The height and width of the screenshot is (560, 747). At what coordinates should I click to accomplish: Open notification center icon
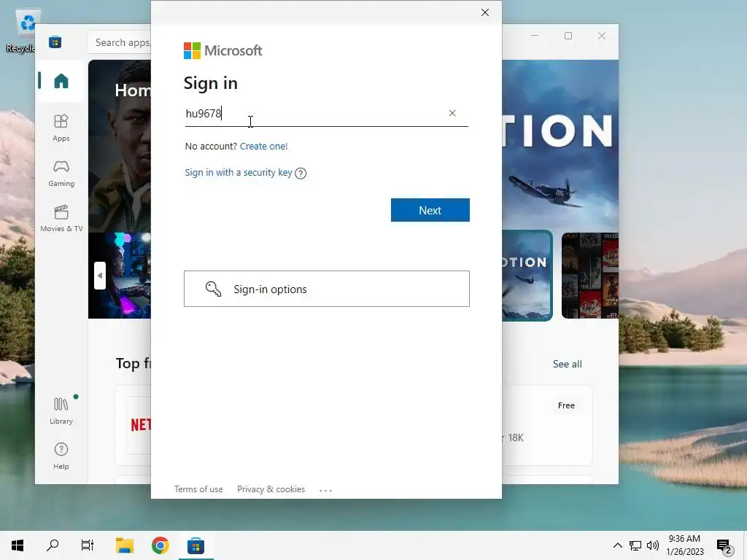click(724, 545)
